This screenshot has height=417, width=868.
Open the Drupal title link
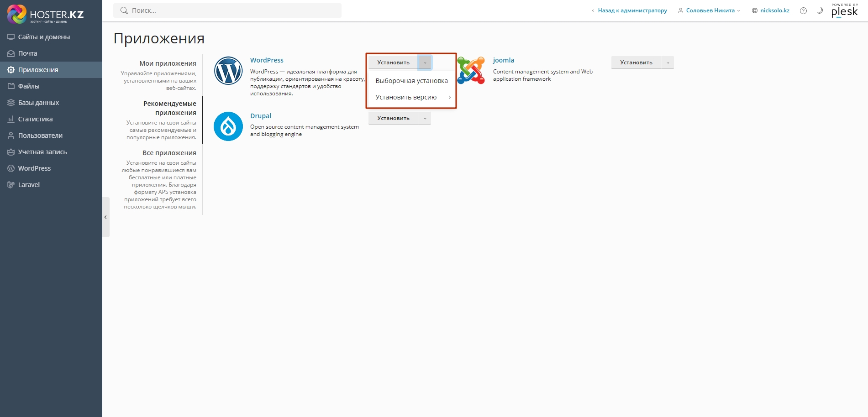pyautogui.click(x=261, y=116)
